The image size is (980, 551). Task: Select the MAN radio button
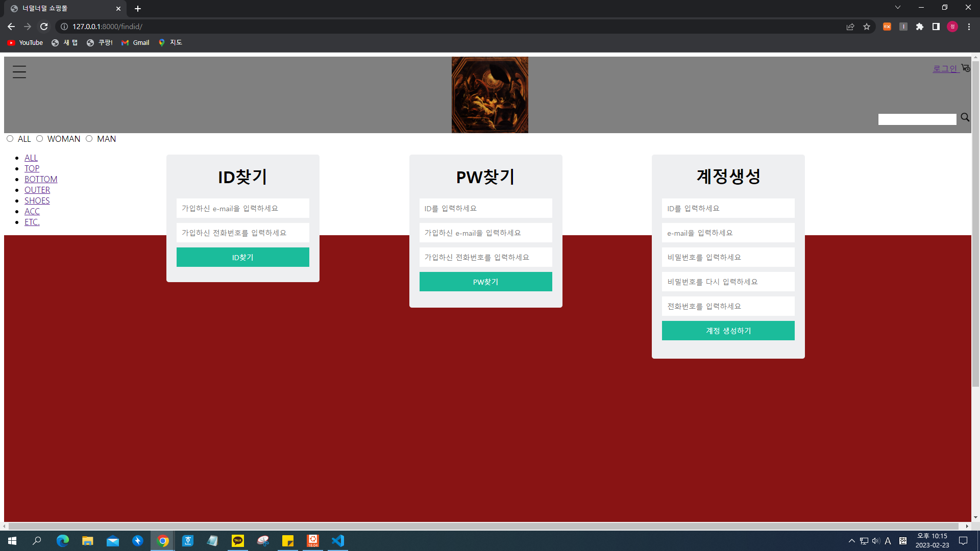pyautogui.click(x=89, y=139)
